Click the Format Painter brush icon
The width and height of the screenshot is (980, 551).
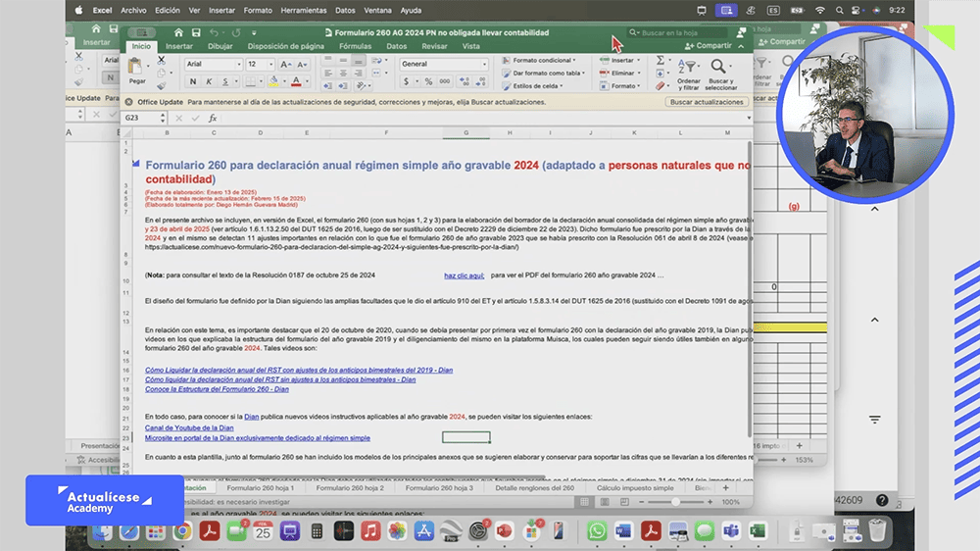[162, 85]
